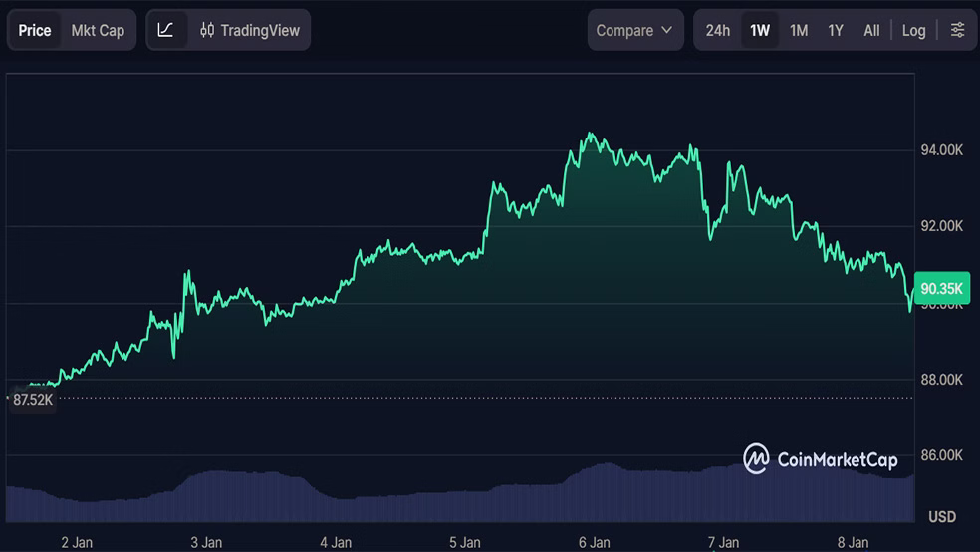Screen dimensions: 980x552
Task: Select the 1W time range
Action: pos(760,30)
